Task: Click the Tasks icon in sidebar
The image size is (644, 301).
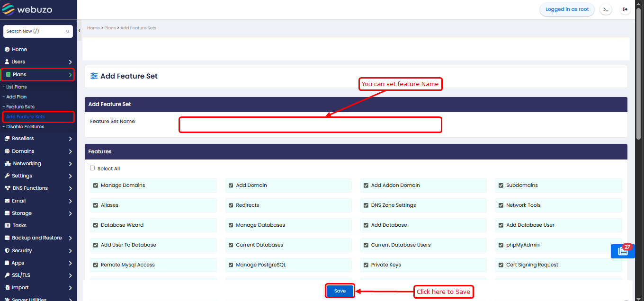Action: (7, 226)
